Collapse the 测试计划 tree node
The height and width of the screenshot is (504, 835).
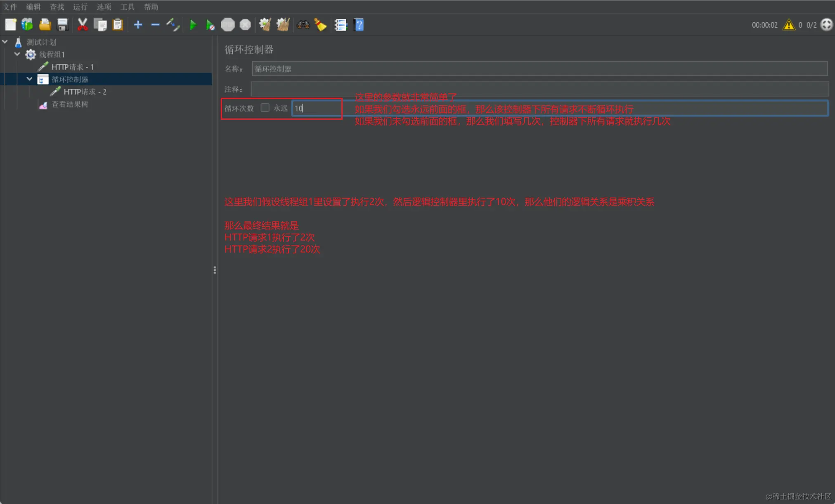(x=5, y=42)
